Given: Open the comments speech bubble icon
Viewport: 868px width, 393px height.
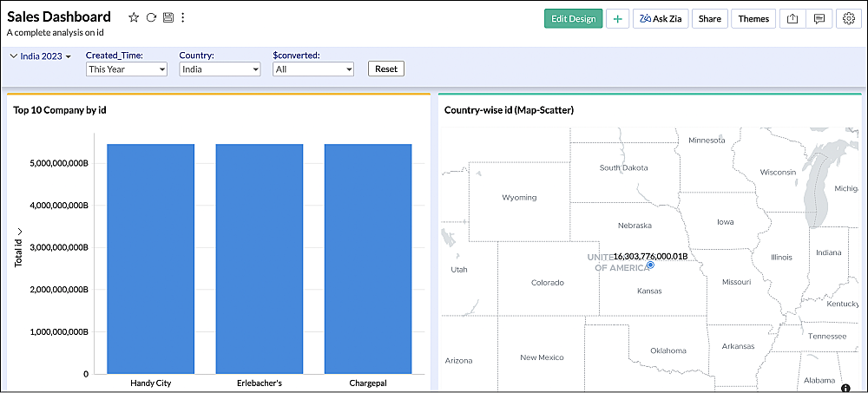Looking at the screenshot, I should coord(819,19).
